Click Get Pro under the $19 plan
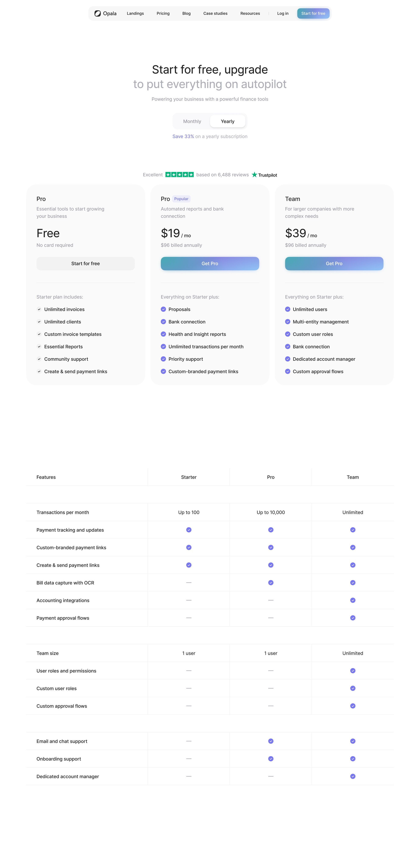The width and height of the screenshot is (420, 868). pyautogui.click(x=210, y=263)
